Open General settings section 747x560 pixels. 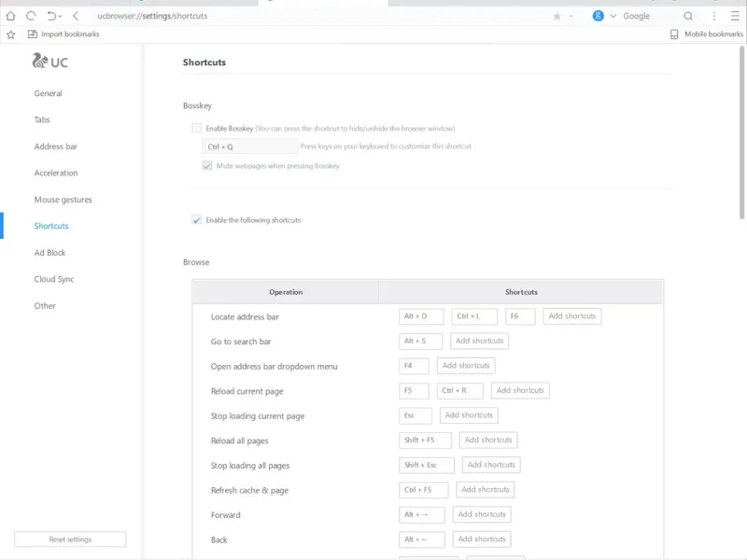(49, 93)
